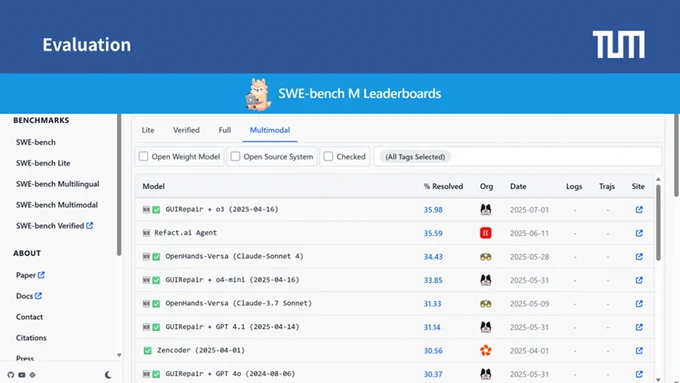Image resolution: width=680 pixels, height=383 pixels.
Task: Click table scrollbar down arrow
Action: point(658,380)
